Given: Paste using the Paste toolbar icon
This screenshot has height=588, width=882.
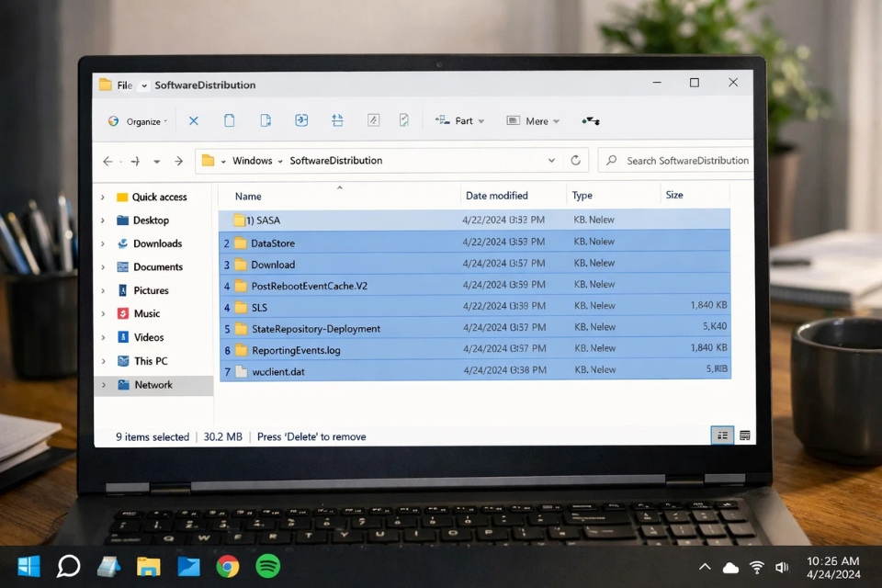Looking at the screenshot, I should coord(266,120).
